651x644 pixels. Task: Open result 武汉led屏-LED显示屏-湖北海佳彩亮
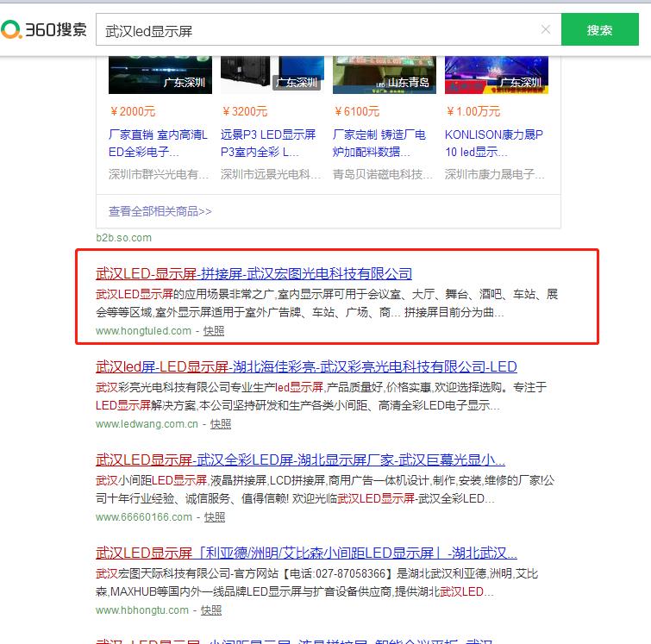coord(306,366)
